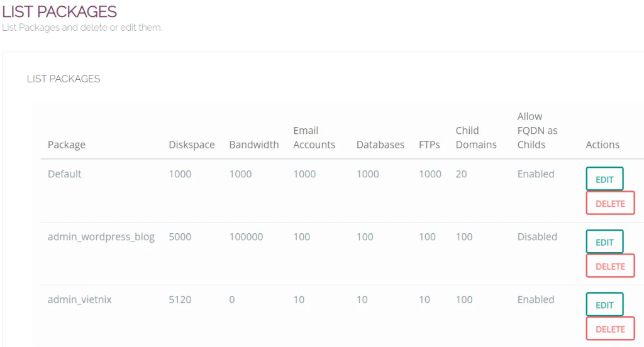
Task: Select the Databases column header
Action: pyautogui.click(x=380, y=145)
